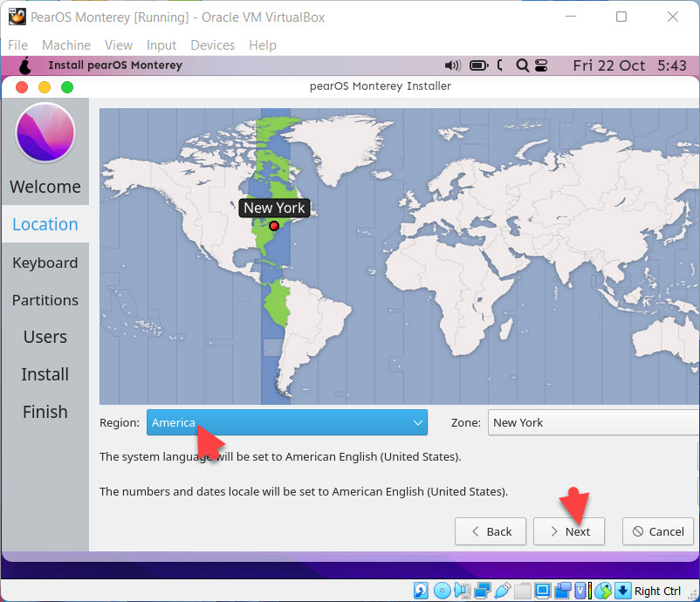Click the Fri 22 Oct 5:43 clock
Image resolution: width=700 pixels, height=602 pixels.
pos(629,65)
